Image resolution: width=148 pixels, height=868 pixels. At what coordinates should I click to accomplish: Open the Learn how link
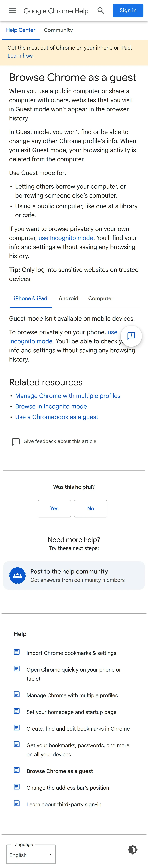(20, 56)
